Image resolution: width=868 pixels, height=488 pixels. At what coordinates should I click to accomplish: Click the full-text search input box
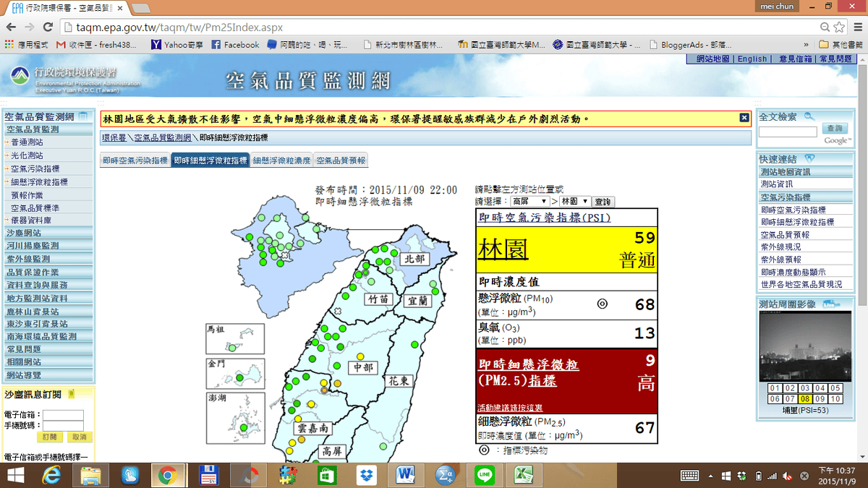[x=788, y=132]
